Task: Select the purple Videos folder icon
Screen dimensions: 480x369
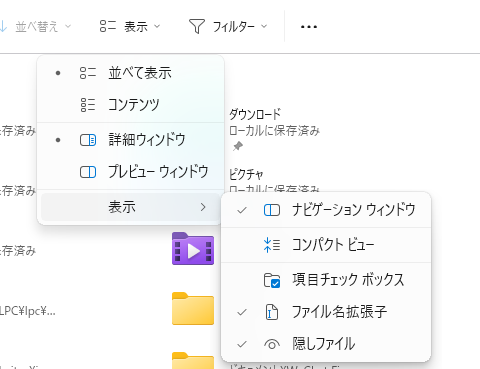Action: (x=193, y=248)
